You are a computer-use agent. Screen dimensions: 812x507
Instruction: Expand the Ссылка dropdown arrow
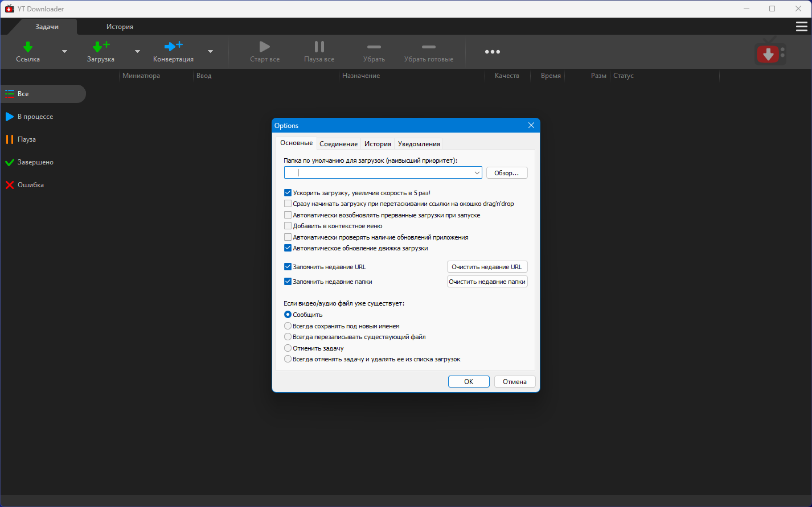(64, 52)
